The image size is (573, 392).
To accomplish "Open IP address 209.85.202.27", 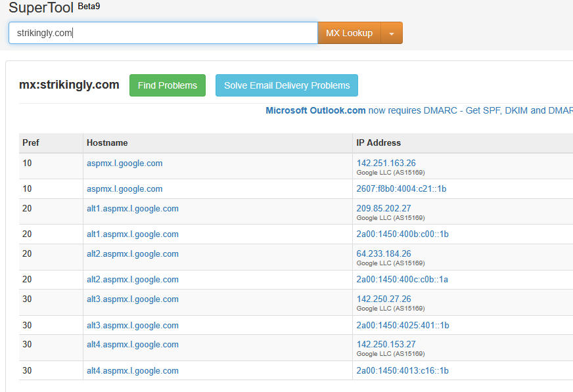I will pos(384,208).
